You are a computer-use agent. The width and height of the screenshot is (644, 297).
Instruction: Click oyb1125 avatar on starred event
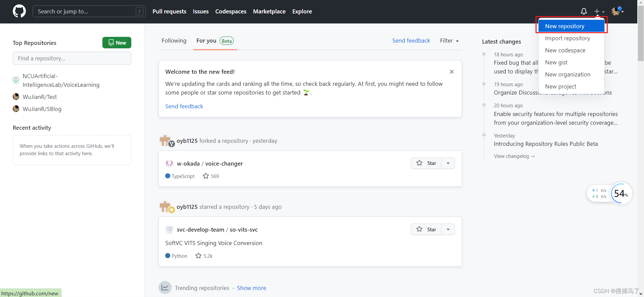165,207
